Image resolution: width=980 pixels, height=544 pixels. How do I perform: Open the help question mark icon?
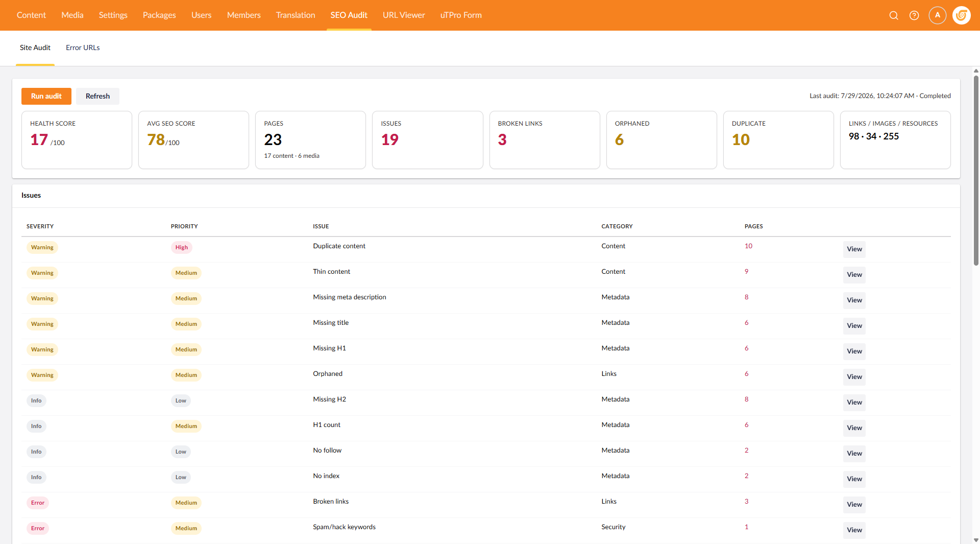(x=914, y=15)
